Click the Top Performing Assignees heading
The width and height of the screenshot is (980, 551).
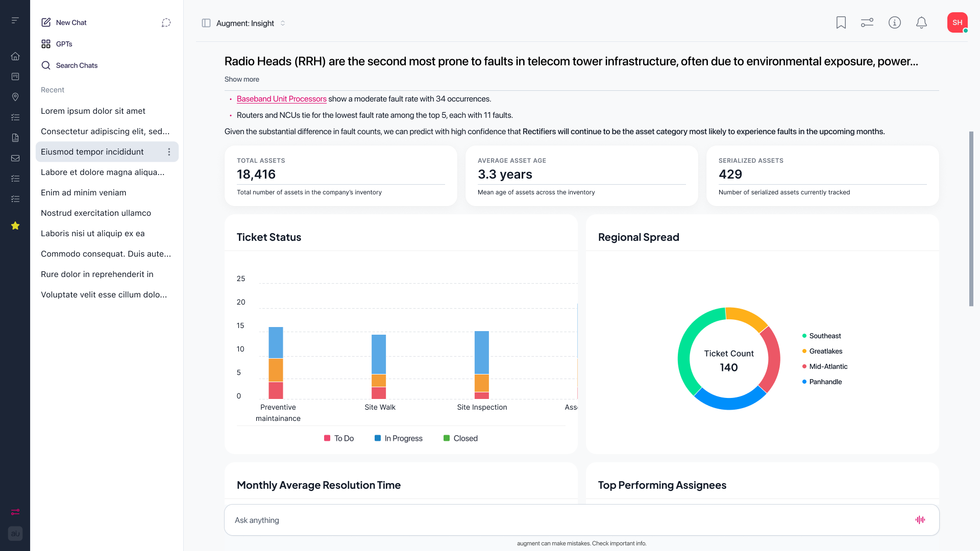662,485
